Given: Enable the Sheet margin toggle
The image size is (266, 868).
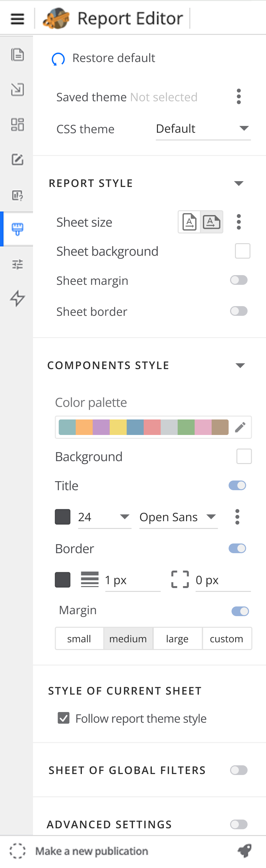Looking at the screenshot, I should [239, 280].
